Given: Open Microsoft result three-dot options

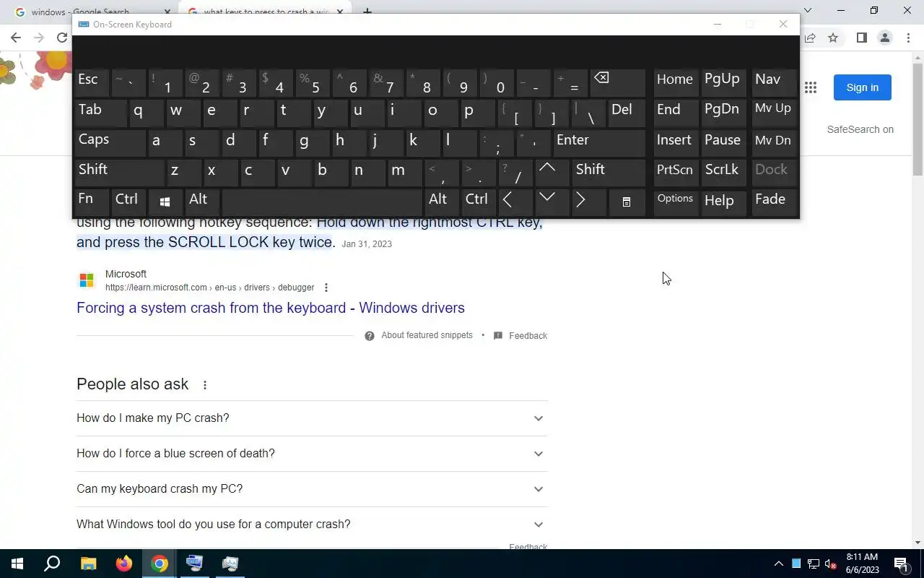Looking at the screenshot, I should 326,288.
